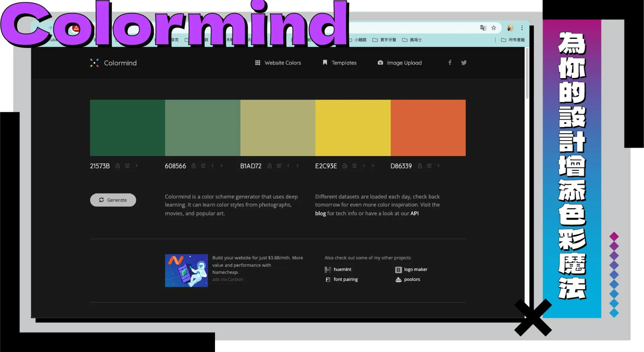
Task: Move color E2C93E left with its arrow
Action: [x=364, y=166]
